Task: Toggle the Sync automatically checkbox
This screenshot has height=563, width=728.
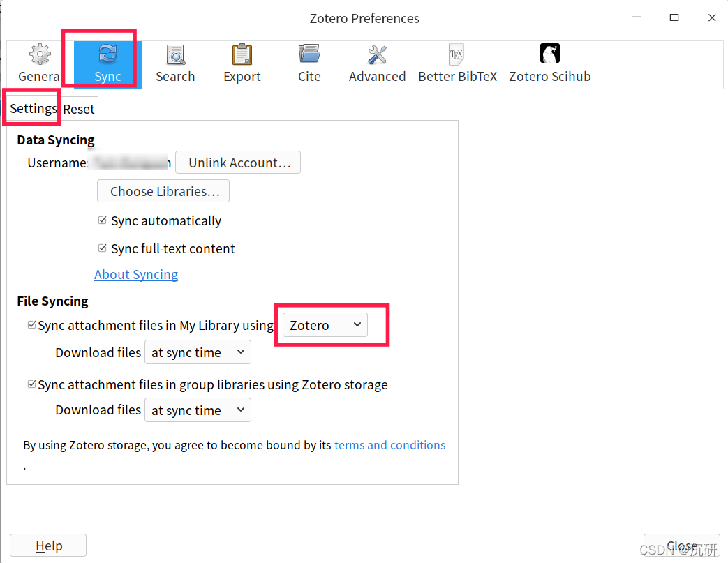Action: [103, 220]
